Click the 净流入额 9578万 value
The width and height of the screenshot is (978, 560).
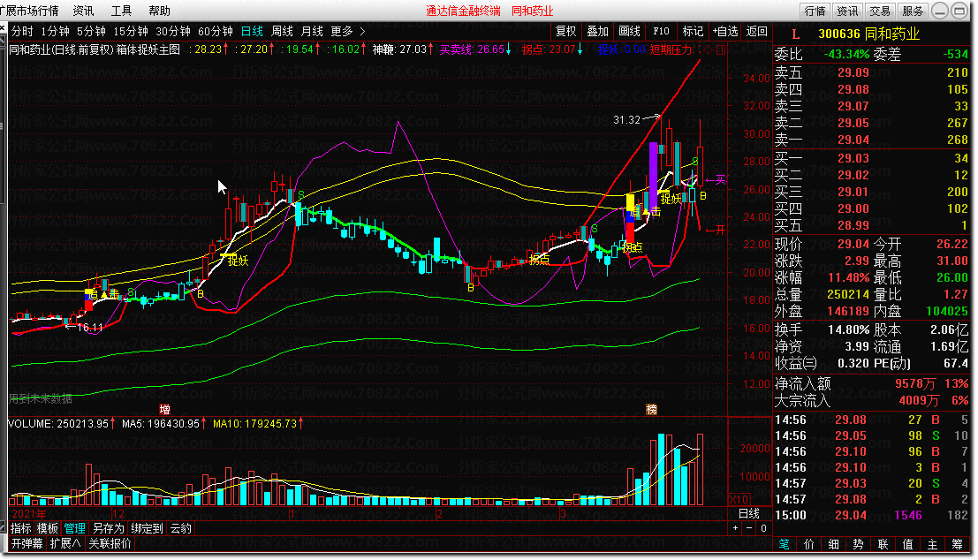pyautogui.click(x=915, y=383)
